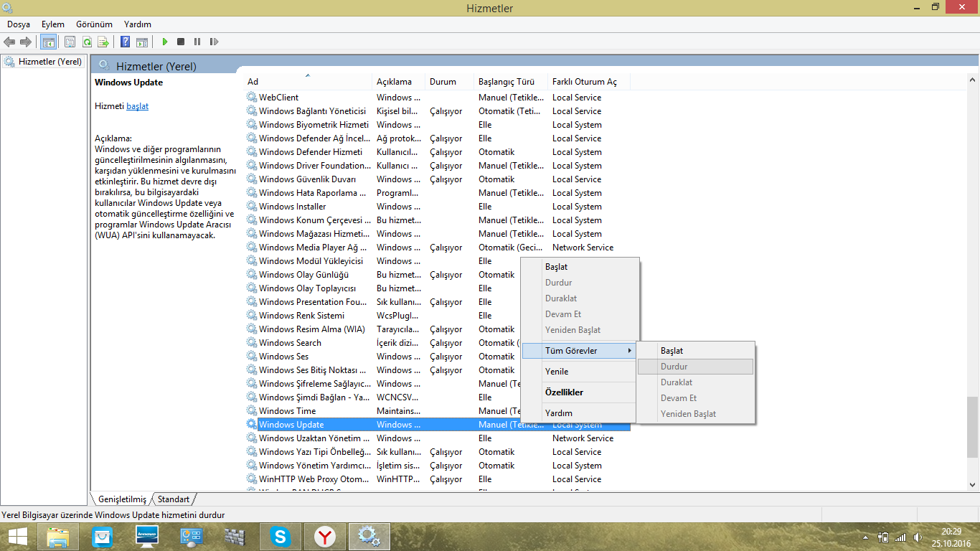Open Yandex Browser from the taskbar

pyautogui.click(x=325, y=537)
